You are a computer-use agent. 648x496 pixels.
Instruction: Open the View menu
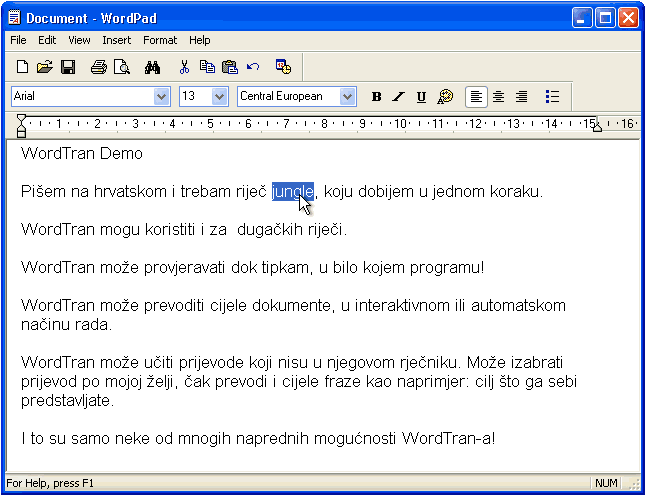(79, 40)
